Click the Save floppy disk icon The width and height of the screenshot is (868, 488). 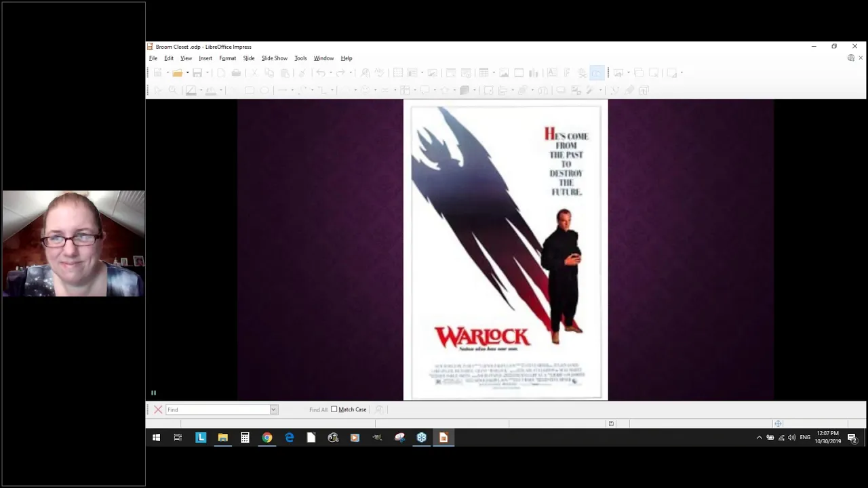(x=197, y=73)
